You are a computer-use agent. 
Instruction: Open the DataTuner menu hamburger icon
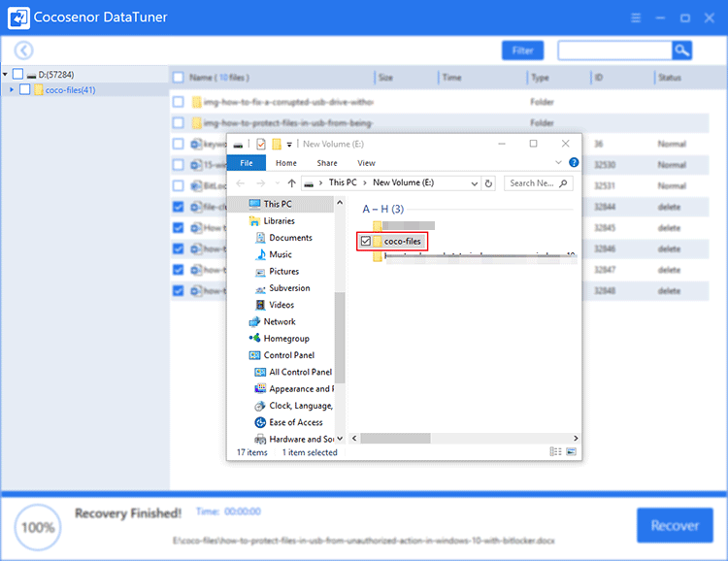point(636,17)
